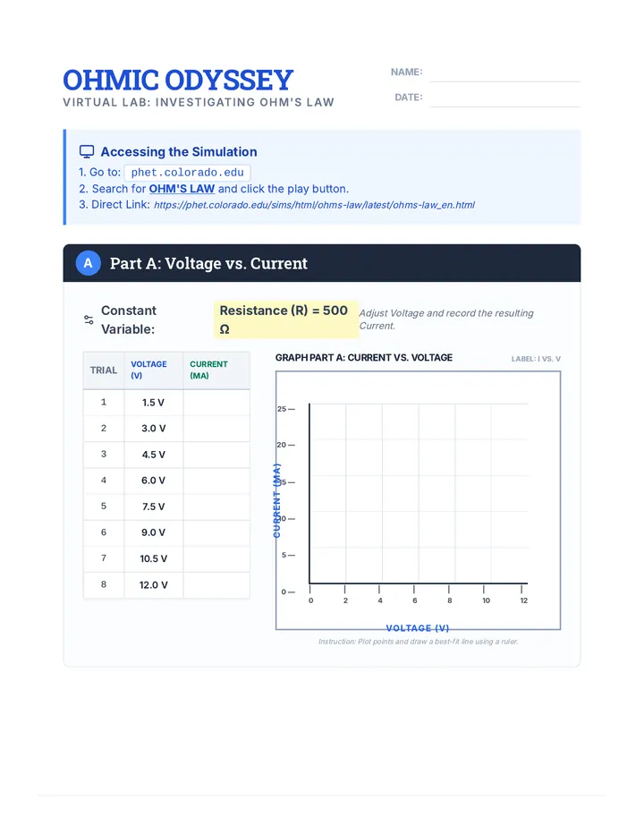
Task: Click the 6.0 V voltage cell
Action: [x=153, y=481]
